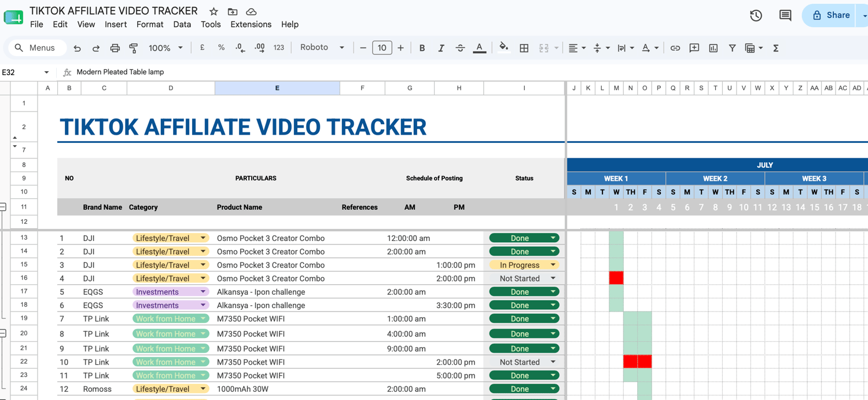
Task: Open the Extensions menu
Action: tap(251, 24)
